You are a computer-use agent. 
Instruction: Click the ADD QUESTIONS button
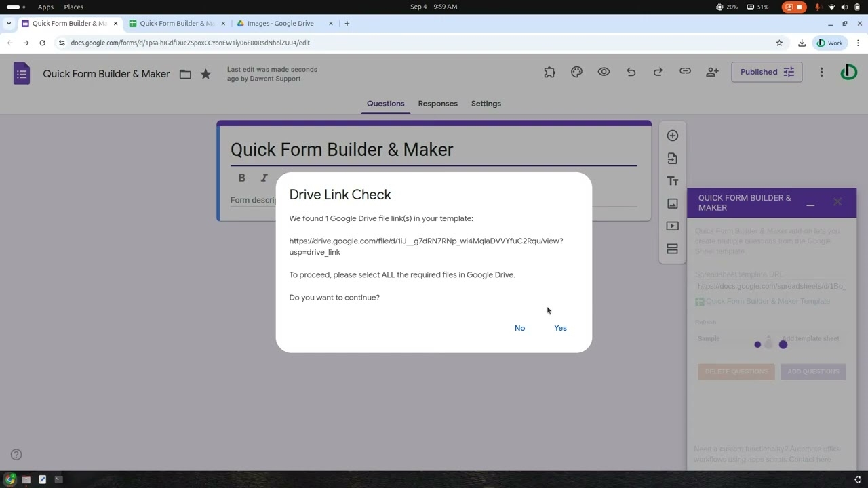pos(813,371)
